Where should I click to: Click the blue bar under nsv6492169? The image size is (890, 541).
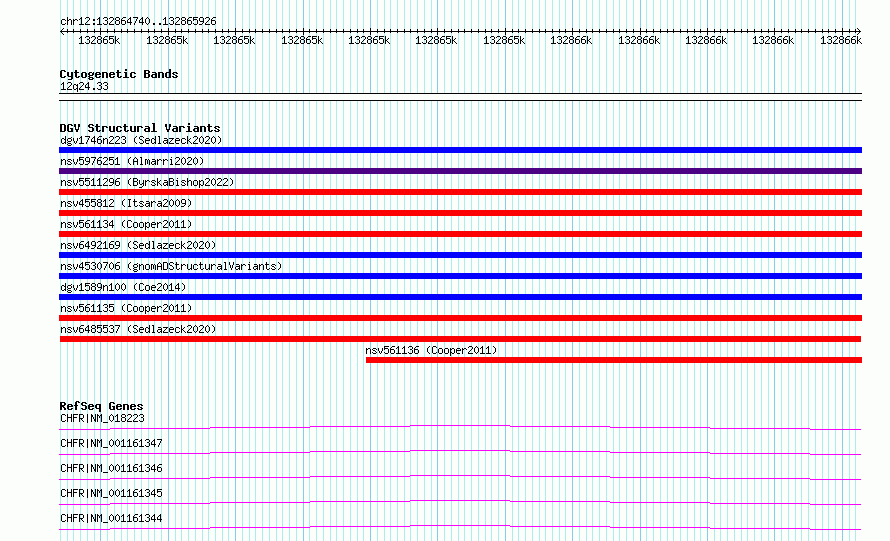pyautogui.click(x=460, y=255)
